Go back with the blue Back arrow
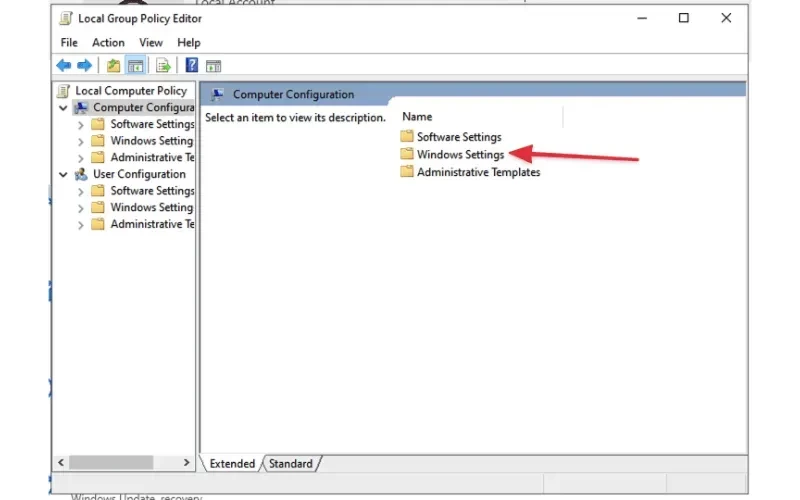Screen dimensions: 800x500 coord(64,65)
